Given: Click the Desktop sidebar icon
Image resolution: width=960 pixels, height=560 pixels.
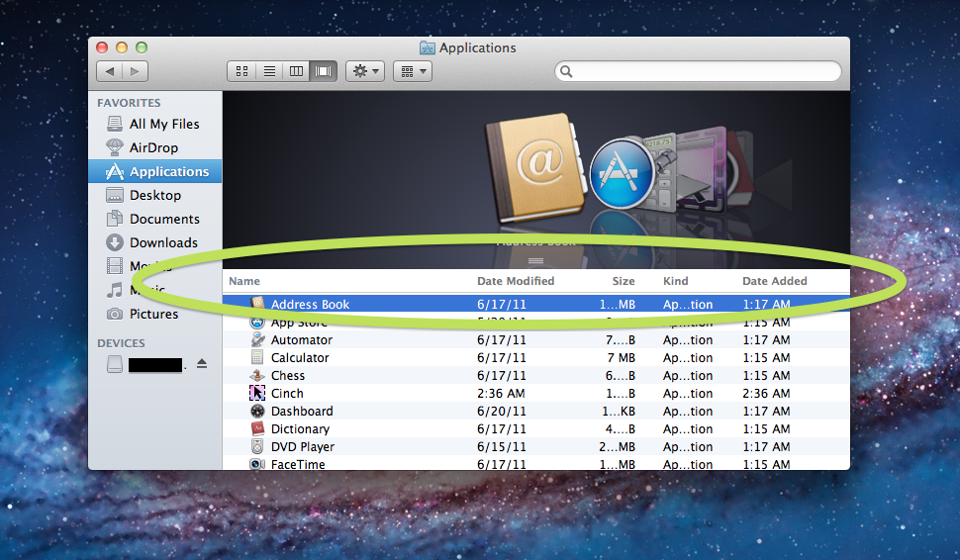Looking at the screenshot, I should pos(115,195).
